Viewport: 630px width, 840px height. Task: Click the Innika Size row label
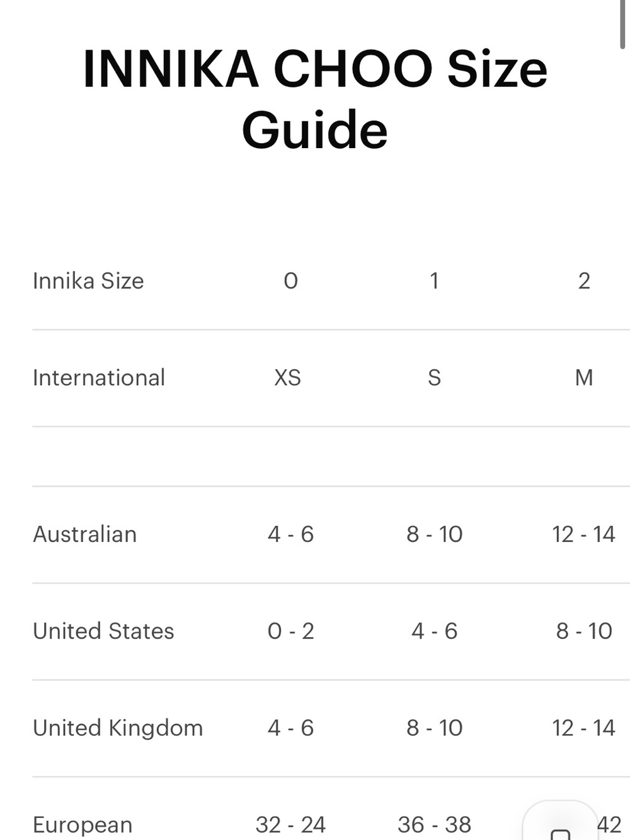pos(88,280)
